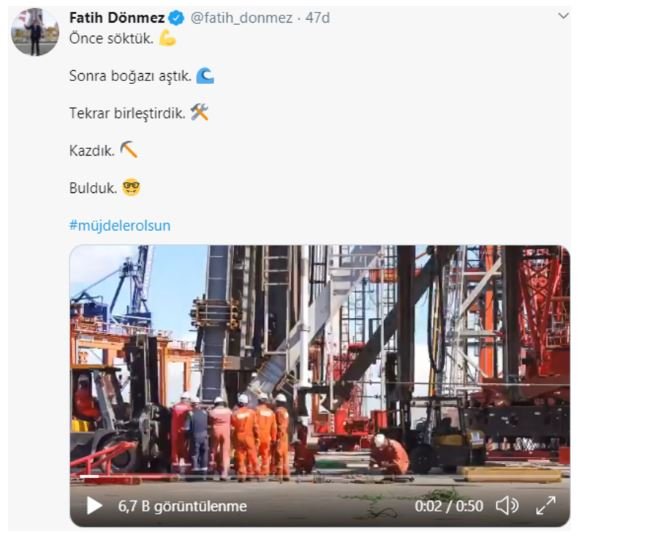
Task: Open the tweet via 47d timestamp
Action: click(318, 18)
